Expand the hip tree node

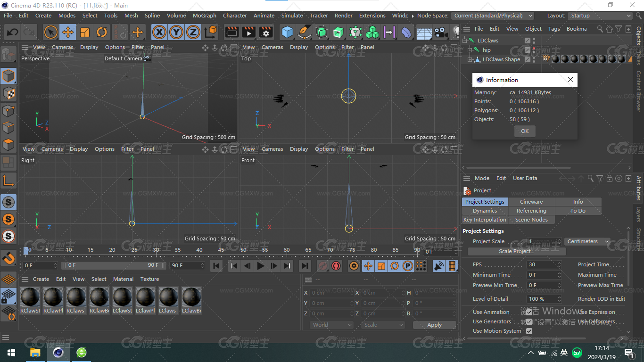(x=470, y=50)
